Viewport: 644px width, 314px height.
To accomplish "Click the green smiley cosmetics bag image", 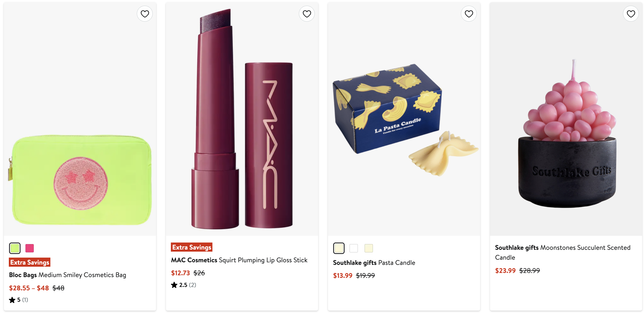I will (x=81, y=179).
